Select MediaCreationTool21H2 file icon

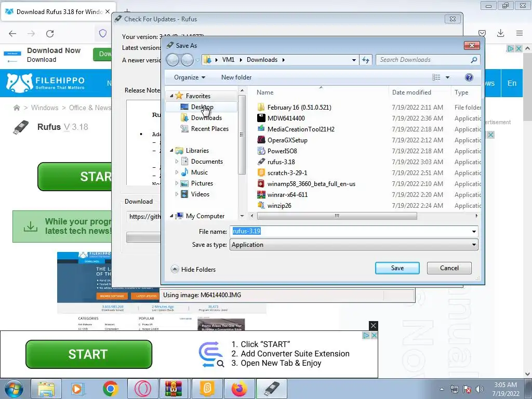261,129
